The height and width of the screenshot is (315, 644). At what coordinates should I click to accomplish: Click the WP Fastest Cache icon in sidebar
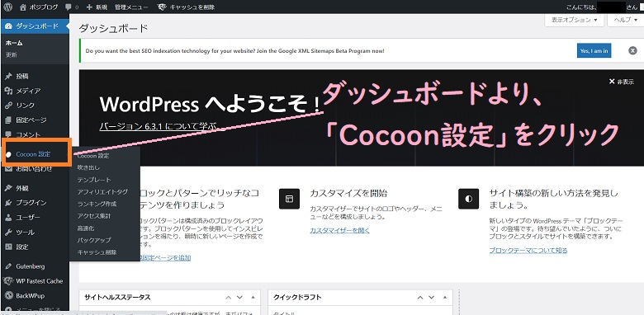pyautogui.click(x=8, y=281)
